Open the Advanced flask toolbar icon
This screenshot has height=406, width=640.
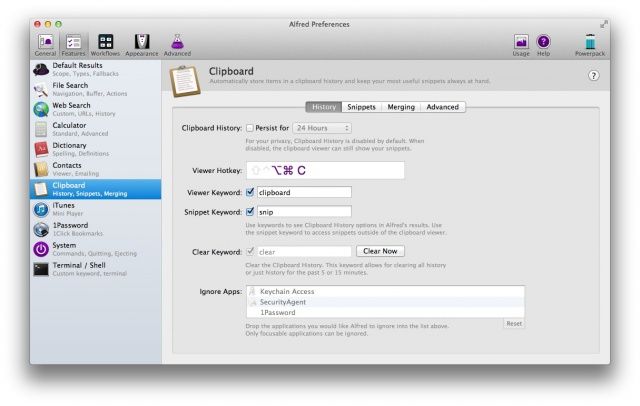pos(177,45)
